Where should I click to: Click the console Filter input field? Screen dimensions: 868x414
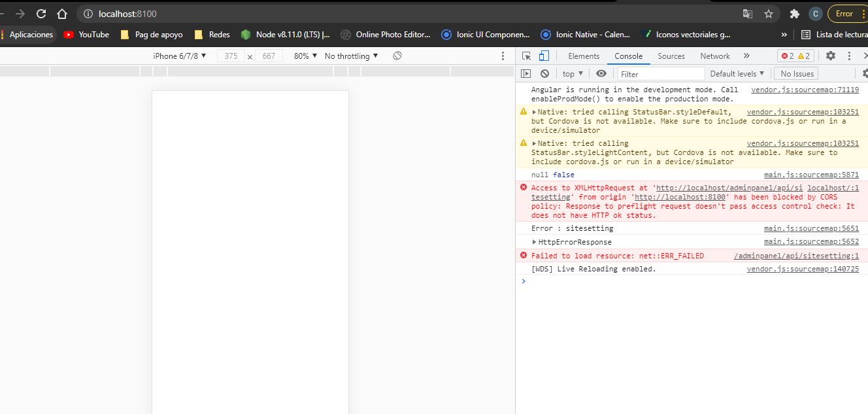coord(660,74)
